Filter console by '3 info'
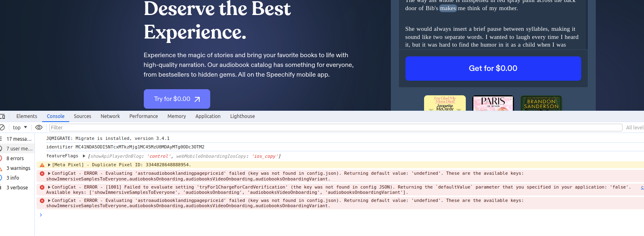The height and width of the screenshot is (236, 644). pos(17,178)
